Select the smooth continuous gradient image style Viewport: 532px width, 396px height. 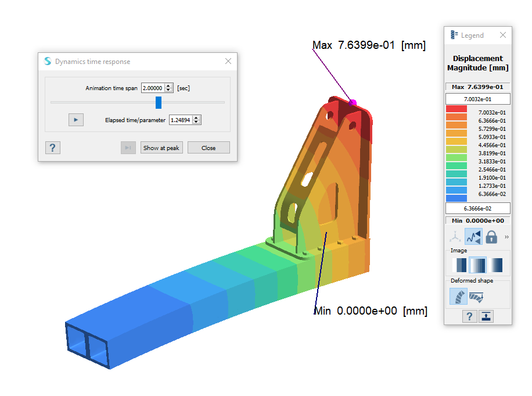[x=495, y=265]
